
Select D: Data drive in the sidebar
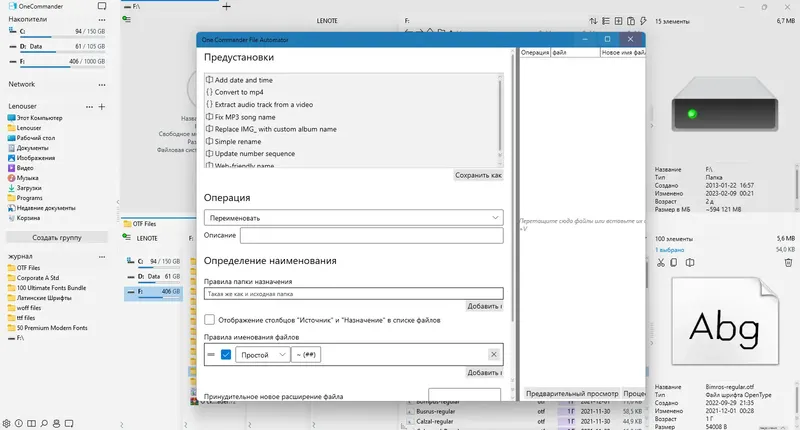tap(57, 46)
